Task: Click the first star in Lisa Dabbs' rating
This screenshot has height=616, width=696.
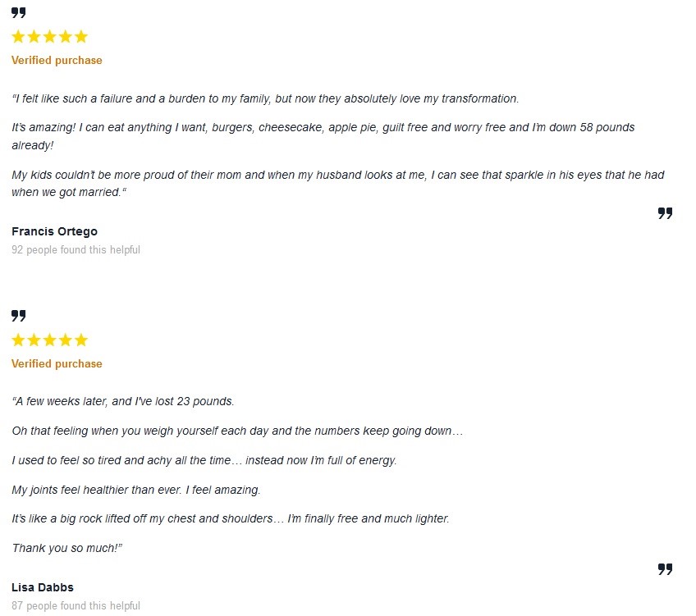Action: coord(19,340)
